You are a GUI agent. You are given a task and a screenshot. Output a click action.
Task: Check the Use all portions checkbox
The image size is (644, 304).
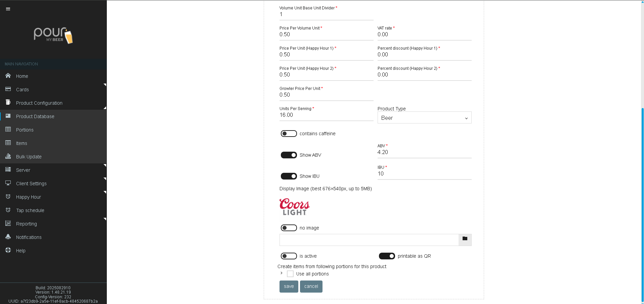click(290, 274)
